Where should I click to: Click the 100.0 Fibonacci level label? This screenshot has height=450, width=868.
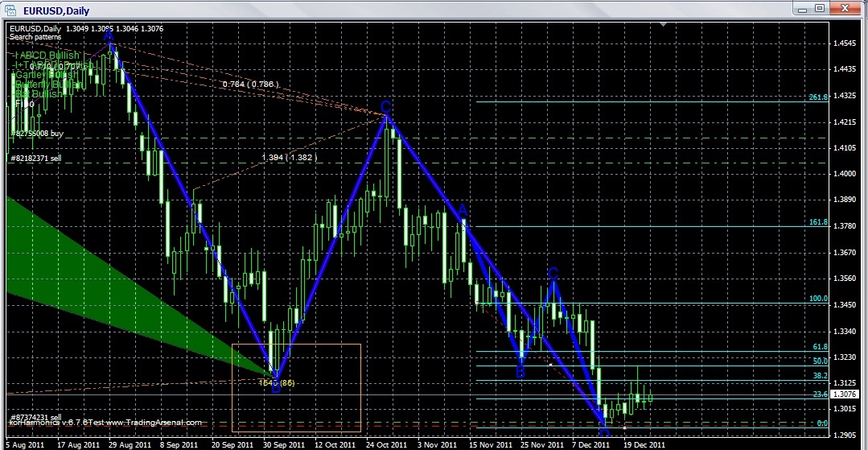(x=818, y=299)
